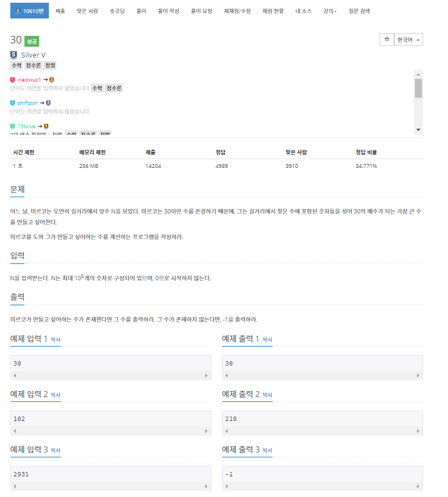Screen dimensions: 448x497
Task: Open user shiftpsh profile
Action: click(x=28, y=103)
